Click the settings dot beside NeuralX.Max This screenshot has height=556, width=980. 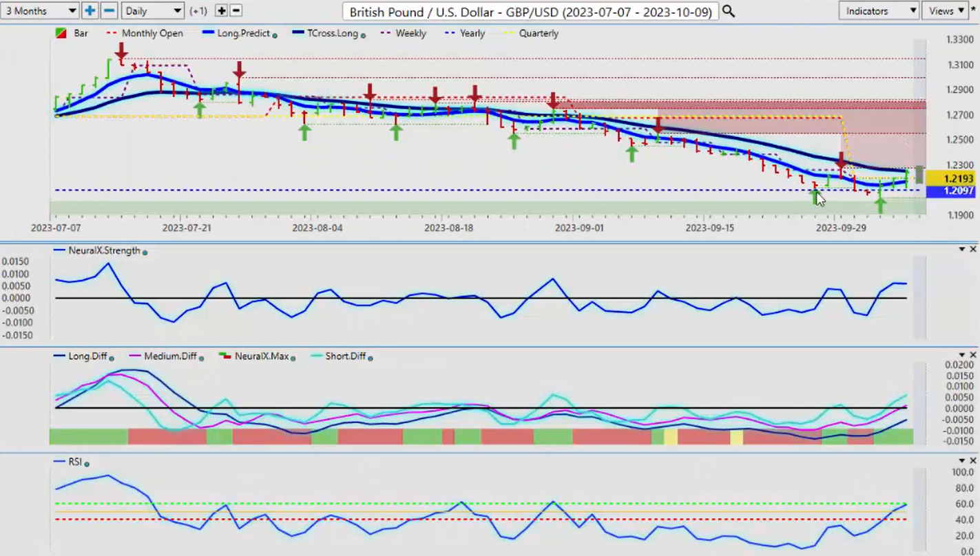click(293, 357)
